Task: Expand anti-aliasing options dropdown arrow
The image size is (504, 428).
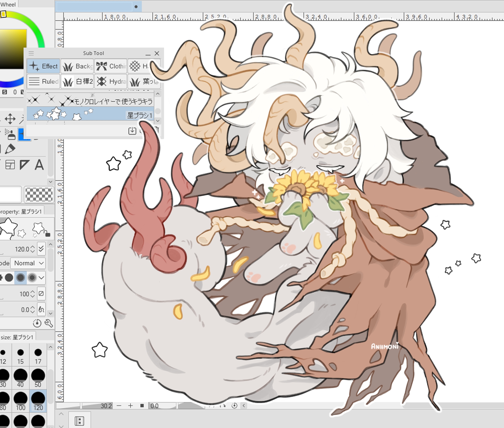Action: click(x=42, y=278)
